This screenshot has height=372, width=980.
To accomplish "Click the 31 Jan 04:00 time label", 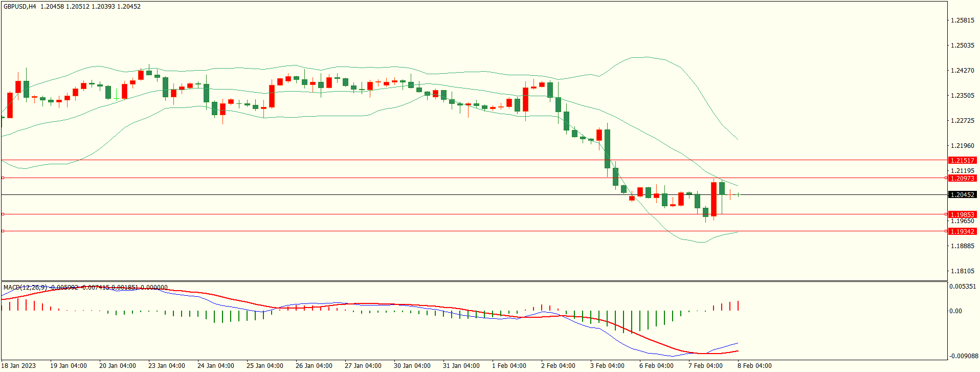I will coord(461,365).
